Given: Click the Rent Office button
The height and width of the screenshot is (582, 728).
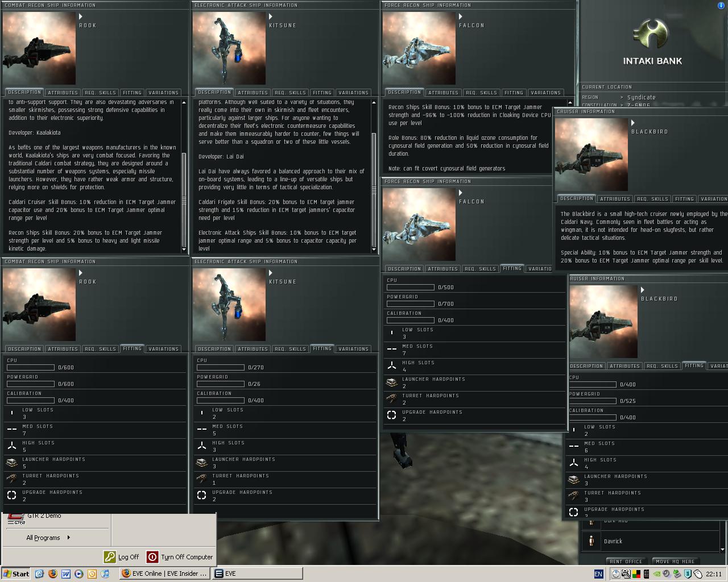Looking at the screenshot, I should coord(626,562).
